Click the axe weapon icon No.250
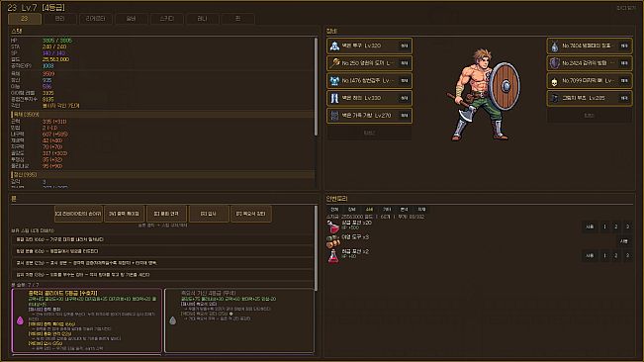 (x=334, y=63)
